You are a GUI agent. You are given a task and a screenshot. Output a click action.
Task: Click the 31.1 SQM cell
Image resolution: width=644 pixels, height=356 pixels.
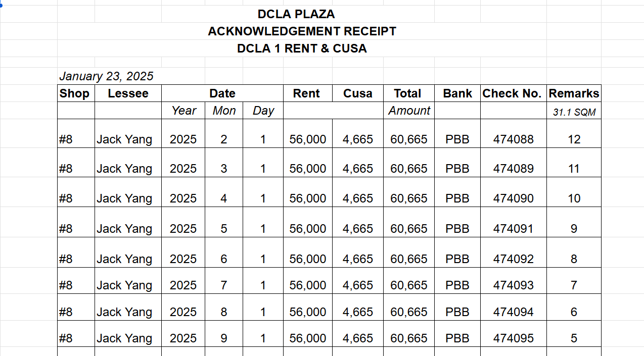[x=574, y=112]
